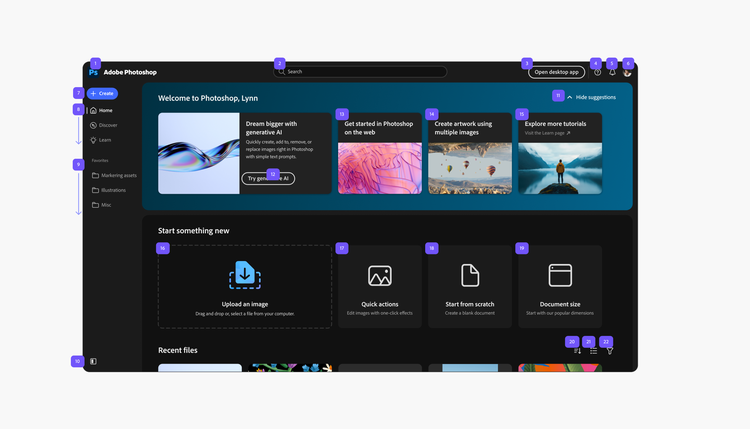Click the Welcome to Photoshop, Lynn heading
This screenshot has width=750, height=429.
pyautogui.click(x=208, y=98)
